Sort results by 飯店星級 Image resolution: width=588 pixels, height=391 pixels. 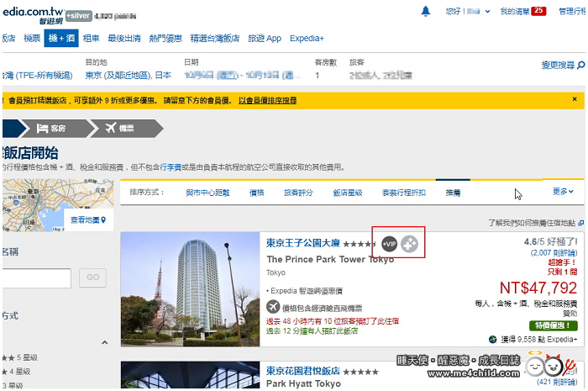pos(348,193)
